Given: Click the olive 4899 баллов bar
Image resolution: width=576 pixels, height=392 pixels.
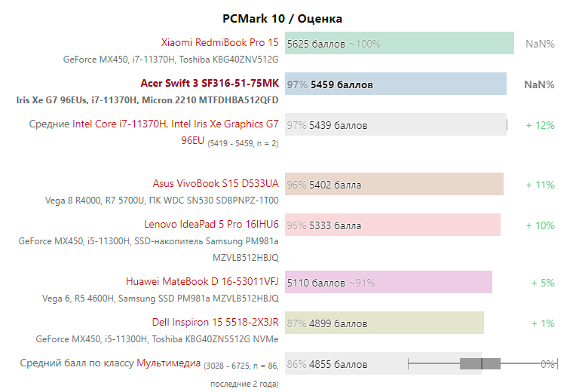Looking at the screenshot, I should [385, 323].
